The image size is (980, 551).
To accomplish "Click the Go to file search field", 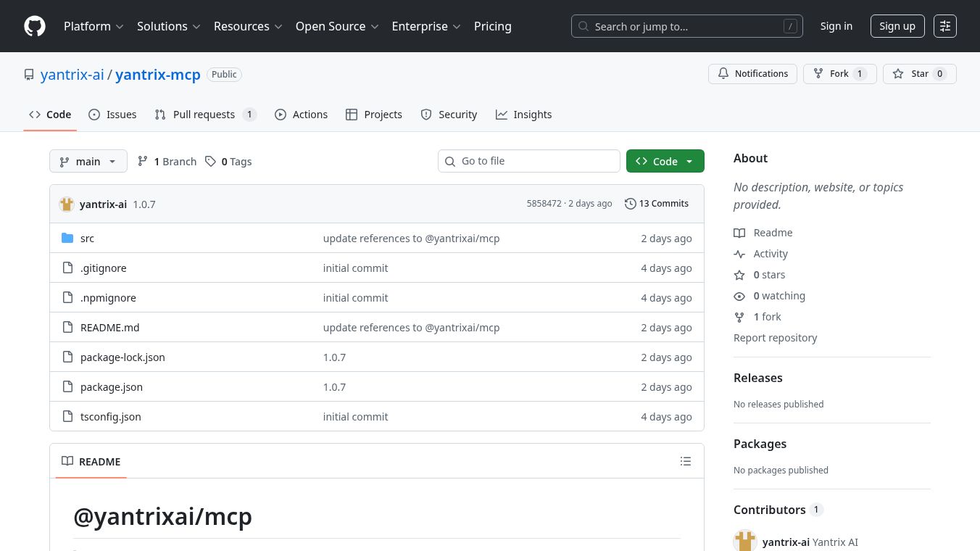I will point(529,161).
